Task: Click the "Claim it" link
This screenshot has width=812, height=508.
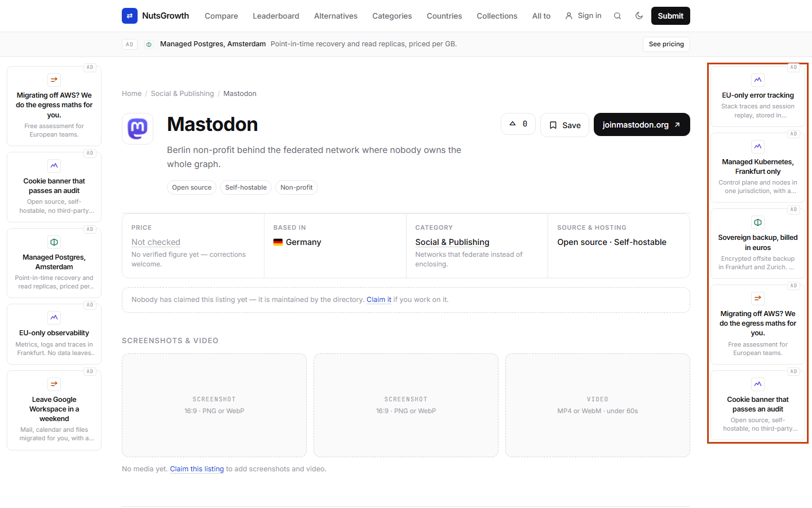Action: (x=379, y=300)
